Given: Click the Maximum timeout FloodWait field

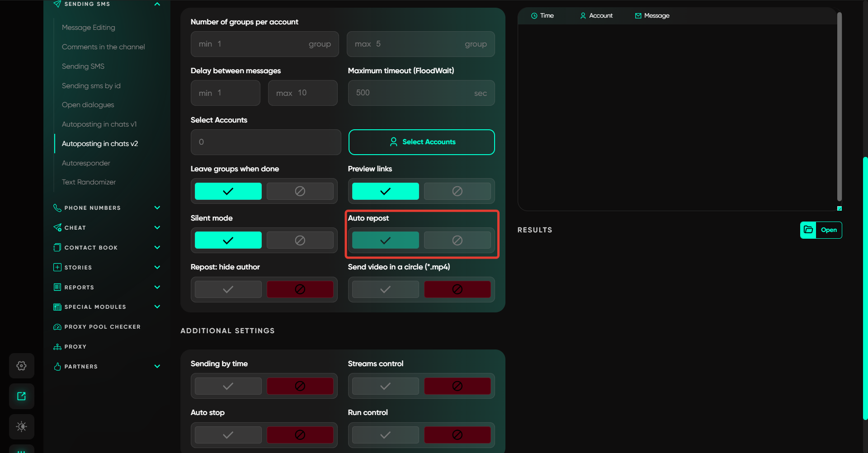Looking at the screenshot, I should coord(414,93).
